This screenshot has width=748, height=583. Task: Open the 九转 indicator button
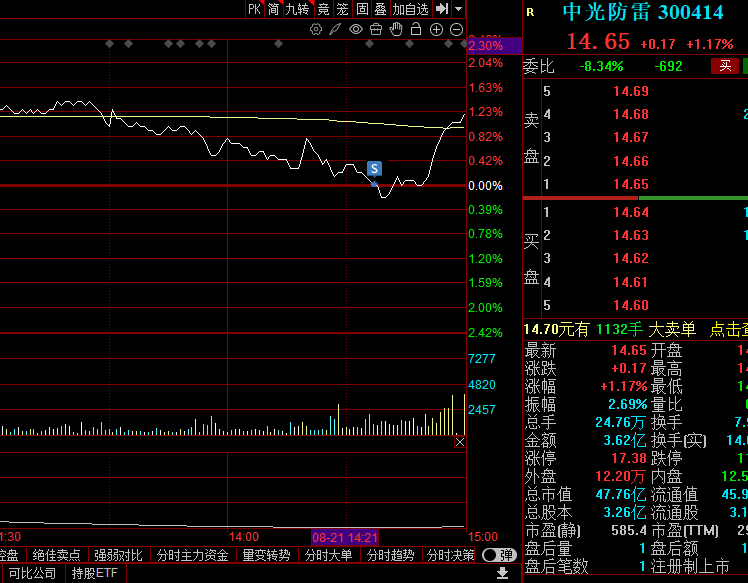[297, 9]
